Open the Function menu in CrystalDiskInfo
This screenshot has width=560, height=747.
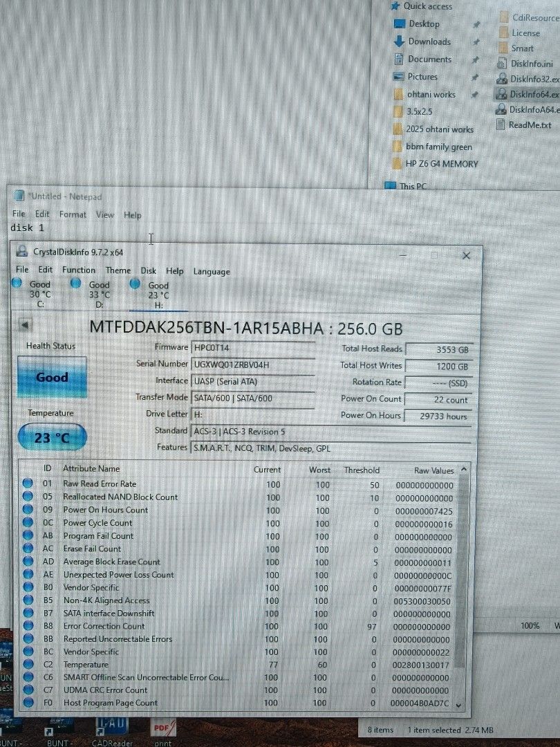[79, 270]
